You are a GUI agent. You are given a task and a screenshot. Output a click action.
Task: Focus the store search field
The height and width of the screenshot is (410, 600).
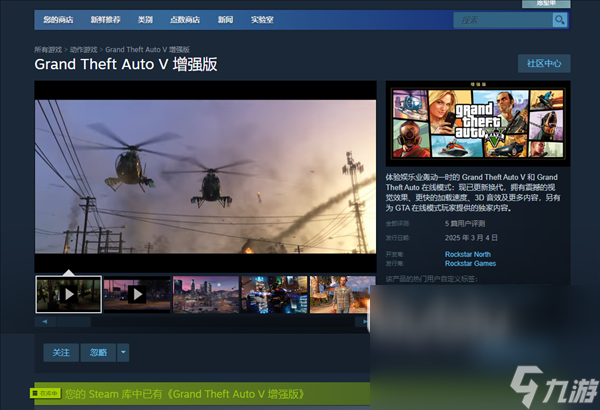pos(503,20)
